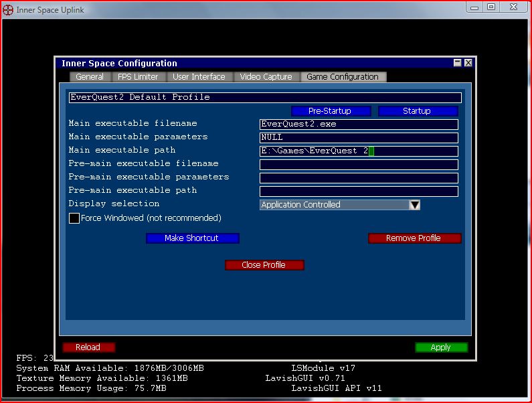Click the green Apply button
Viewport: 532px width, 403px height.
tap(441, 347)
